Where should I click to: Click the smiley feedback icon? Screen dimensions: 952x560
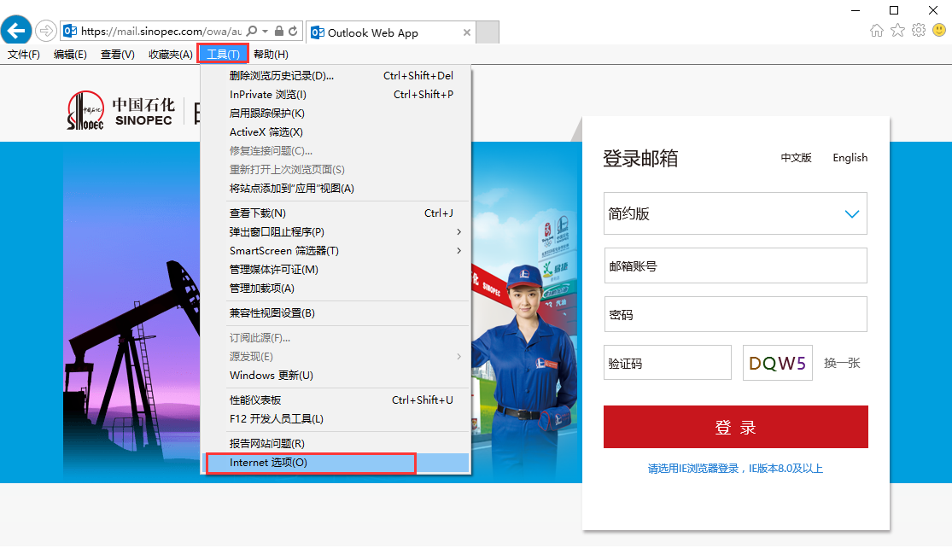pyautogui.click(x=939, y=31)
